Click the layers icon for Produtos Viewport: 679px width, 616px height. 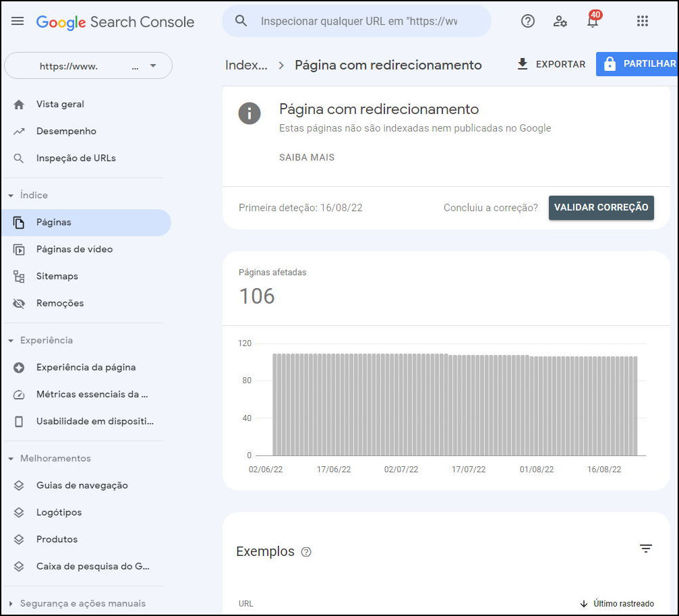[x=19, y=539]
